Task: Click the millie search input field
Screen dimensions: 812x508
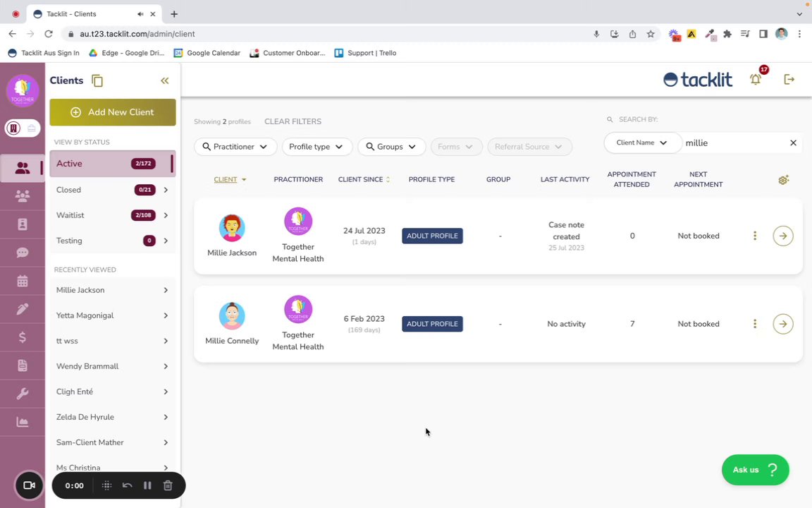Action: coord(734,143)
